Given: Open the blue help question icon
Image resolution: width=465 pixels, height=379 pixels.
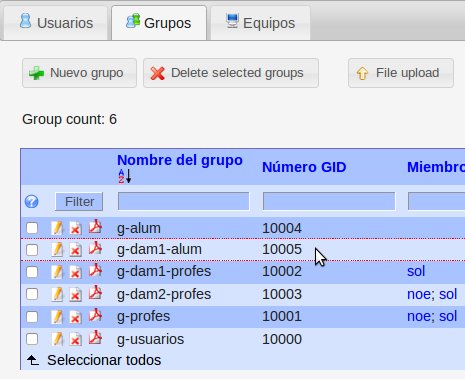Looking at the screenshot, I should (x=32, y=202).
